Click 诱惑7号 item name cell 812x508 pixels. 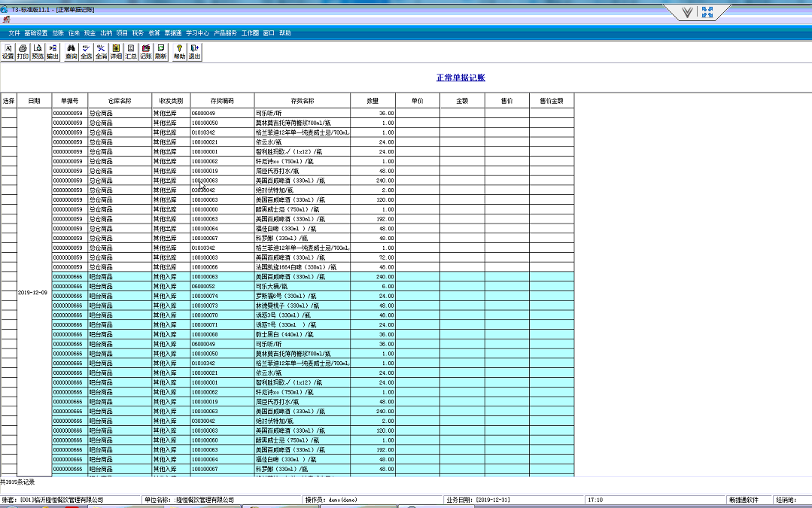pyautogui.click(x=303, y=324)
